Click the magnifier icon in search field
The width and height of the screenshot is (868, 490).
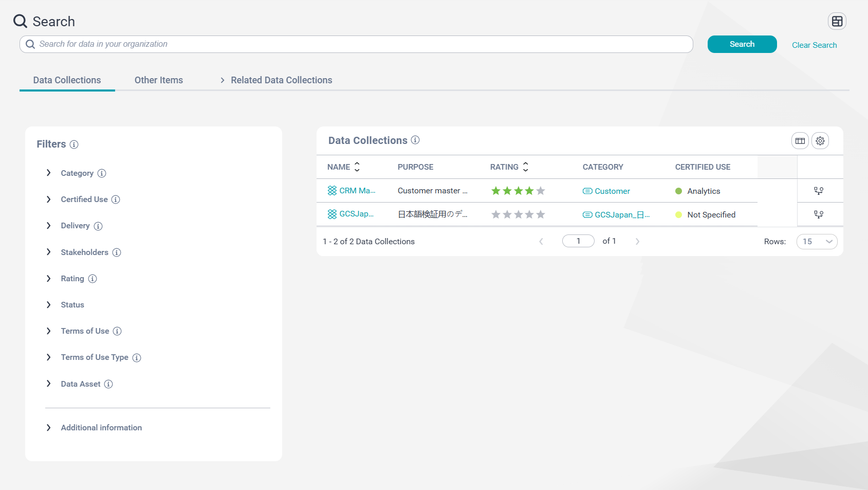[x=30, y=44]
